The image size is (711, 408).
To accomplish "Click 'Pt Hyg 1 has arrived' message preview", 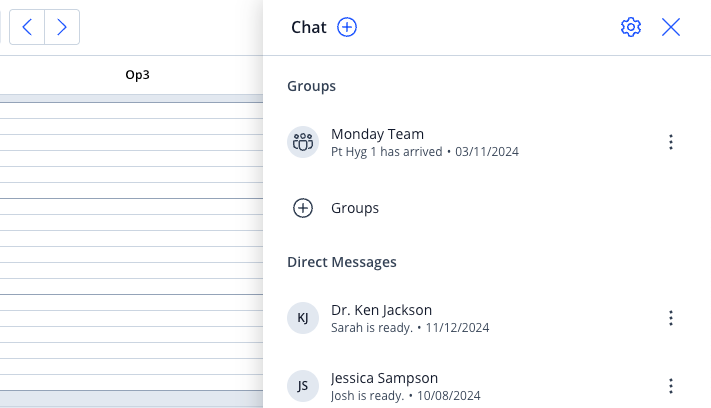I will click(386, 151).
